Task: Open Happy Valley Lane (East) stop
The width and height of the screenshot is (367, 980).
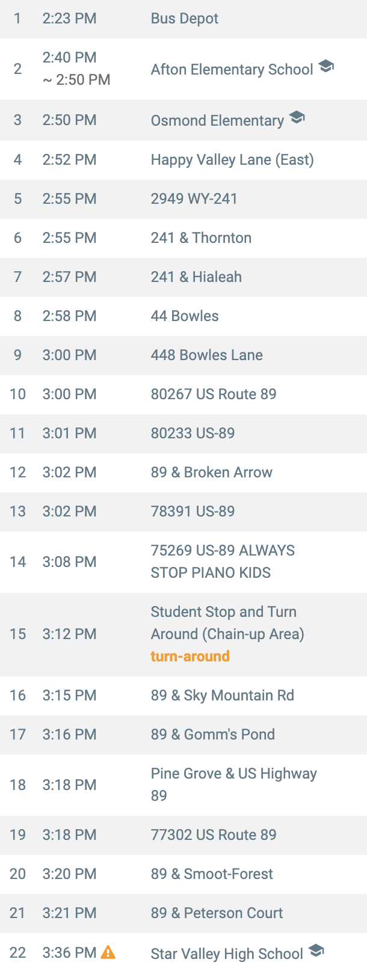Action: [x=232, y=160]
